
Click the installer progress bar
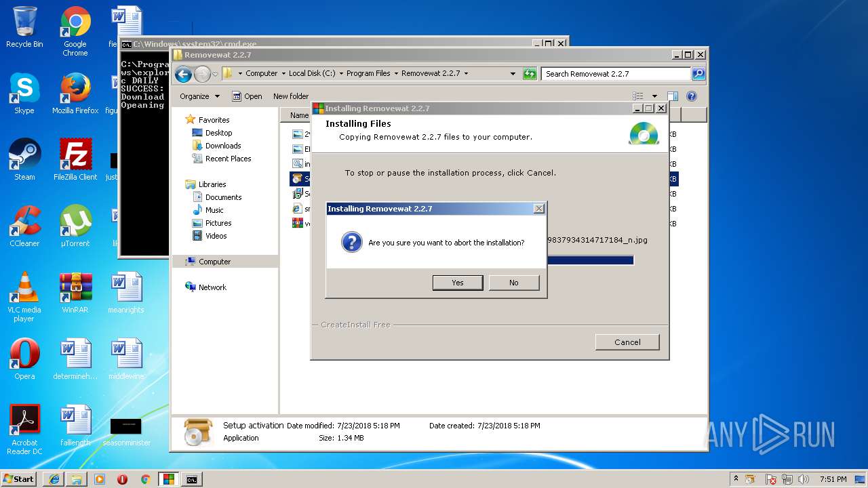click(x=590, y=260)
